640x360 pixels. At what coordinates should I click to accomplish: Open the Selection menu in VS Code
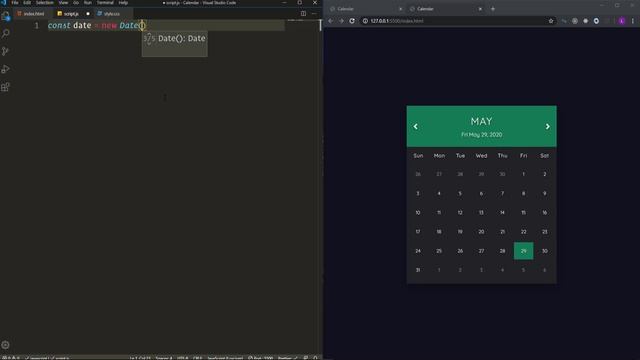coord(44,2)
